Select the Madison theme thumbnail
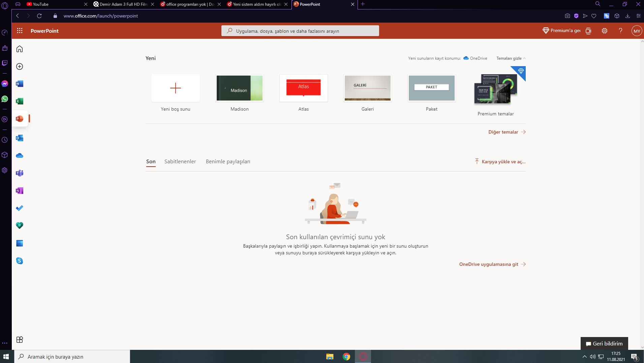 239,88
